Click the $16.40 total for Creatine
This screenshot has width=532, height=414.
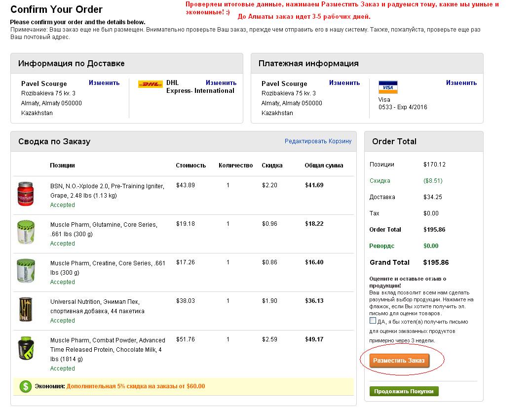[314, 262]
